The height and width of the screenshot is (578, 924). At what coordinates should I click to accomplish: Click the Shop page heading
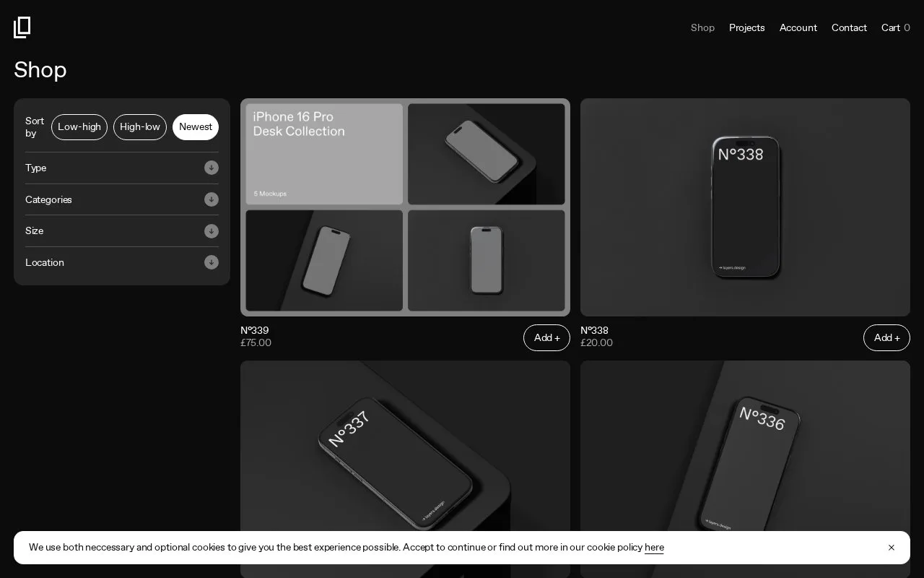coord(40,69)
